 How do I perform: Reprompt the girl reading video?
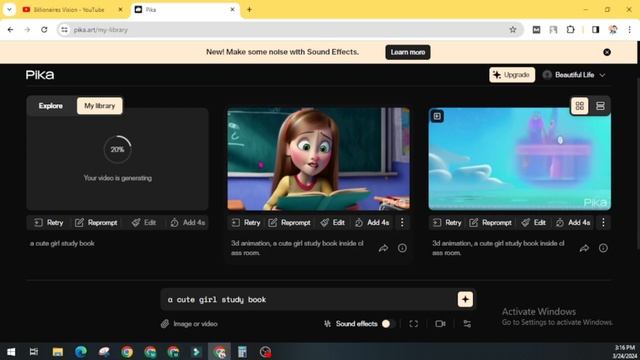(x=289, y=222)
